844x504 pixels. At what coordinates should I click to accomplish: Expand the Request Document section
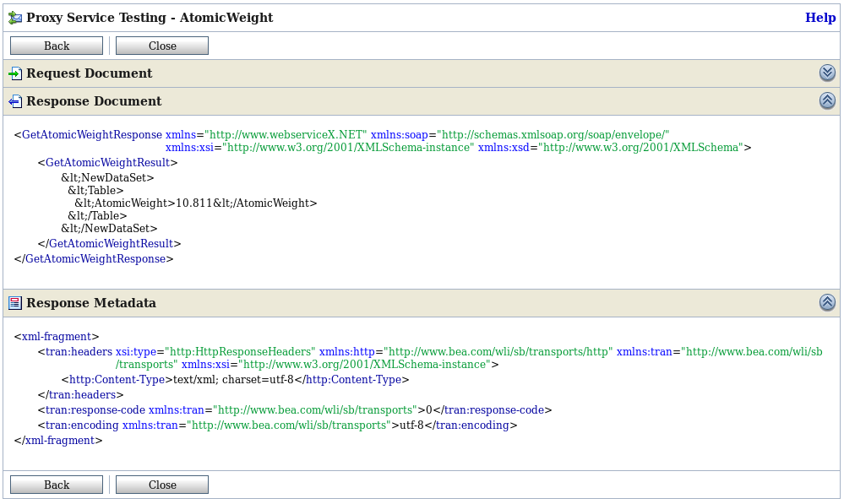click(827, 73)
